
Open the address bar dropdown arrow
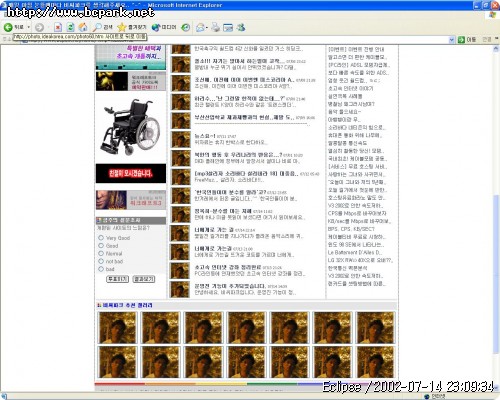point(452,40)
